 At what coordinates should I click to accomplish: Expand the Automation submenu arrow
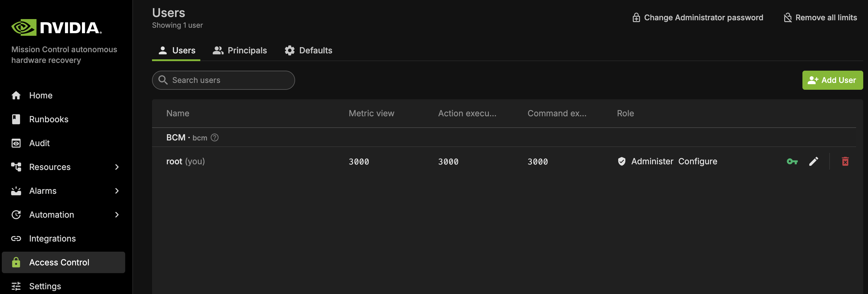click(117, 215)
